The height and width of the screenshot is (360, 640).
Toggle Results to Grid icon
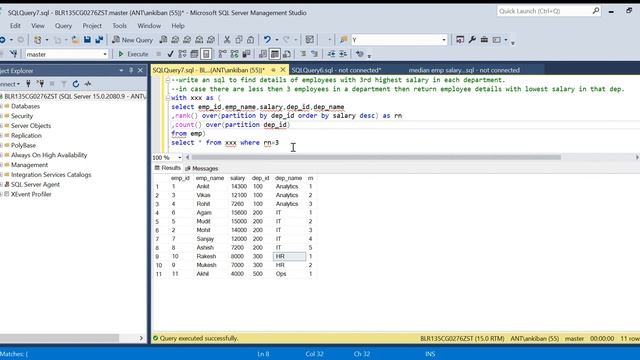[275, 54]
